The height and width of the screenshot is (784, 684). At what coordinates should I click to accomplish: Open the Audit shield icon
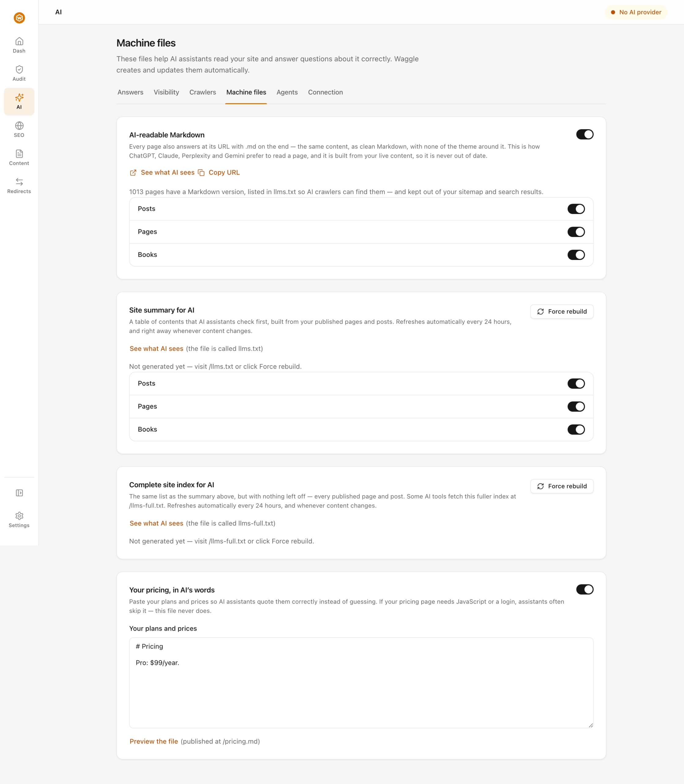coord(19,69)
